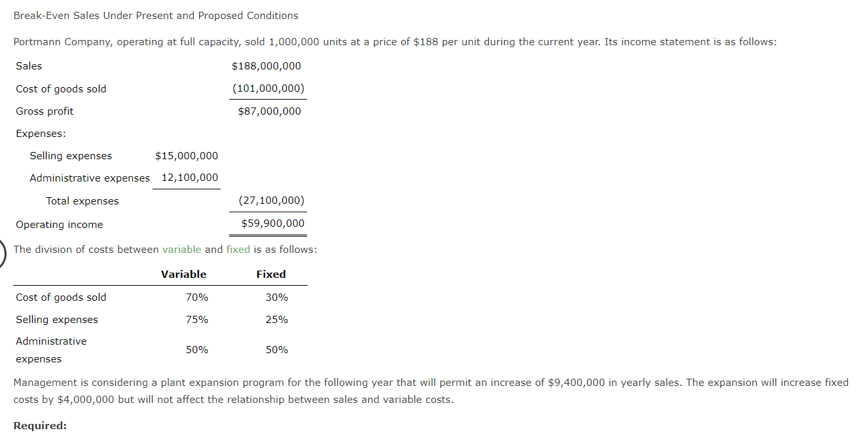
Task: Click the bold "Required:" heading
Action: click(40, 426)
